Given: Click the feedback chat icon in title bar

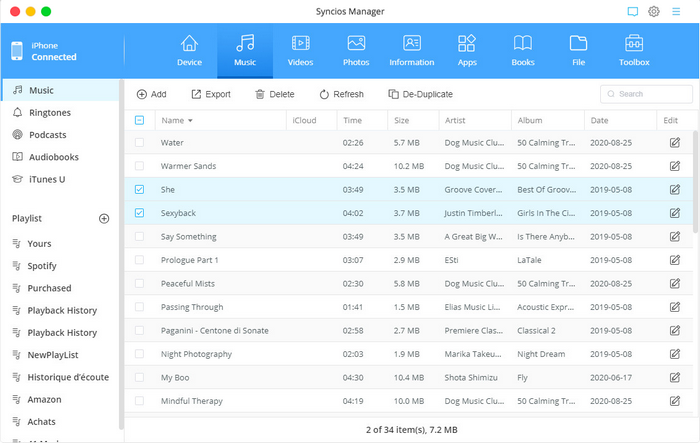Looking at the screenshot, I should coord(633,12).
